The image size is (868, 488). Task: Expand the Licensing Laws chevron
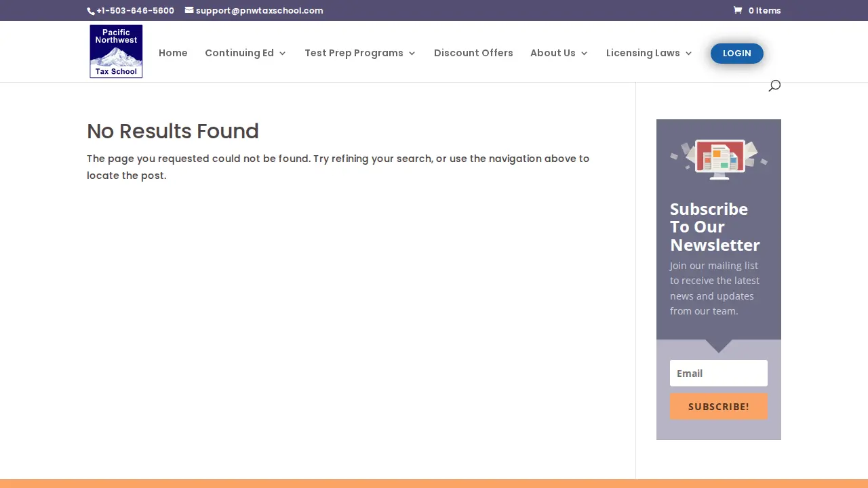(688, 54)
